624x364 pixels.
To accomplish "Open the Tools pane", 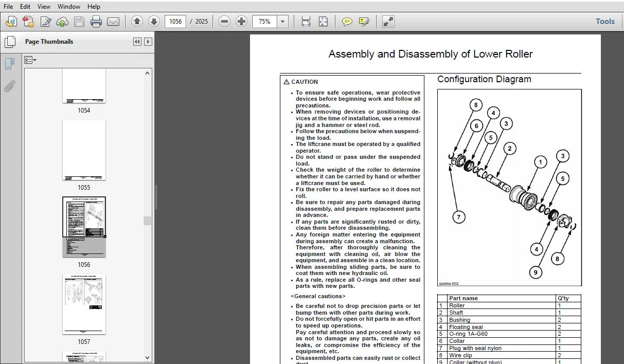I will 605,22.
